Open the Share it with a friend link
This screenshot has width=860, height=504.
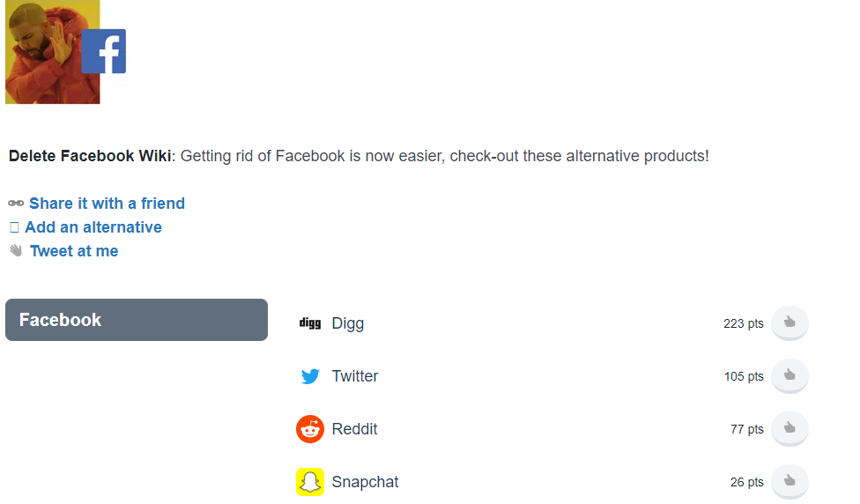tap(107, 204)
